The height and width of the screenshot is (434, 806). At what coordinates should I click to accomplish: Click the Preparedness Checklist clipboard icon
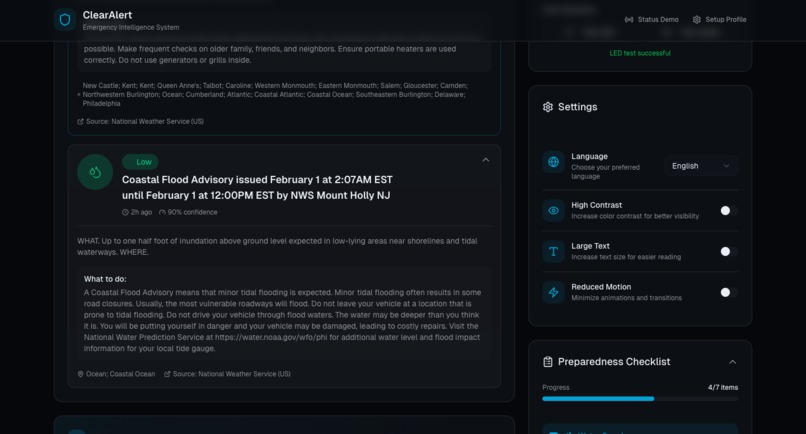[x=547, y=362]
